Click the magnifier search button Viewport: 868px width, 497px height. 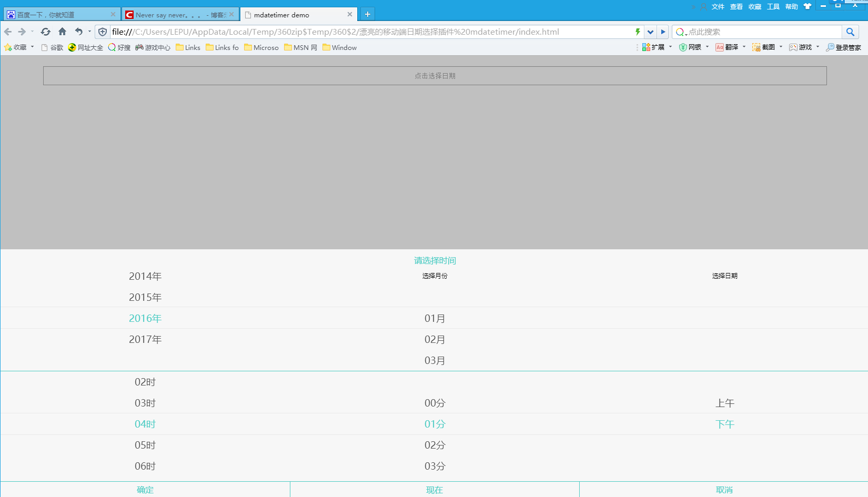[x=850, y=32]
